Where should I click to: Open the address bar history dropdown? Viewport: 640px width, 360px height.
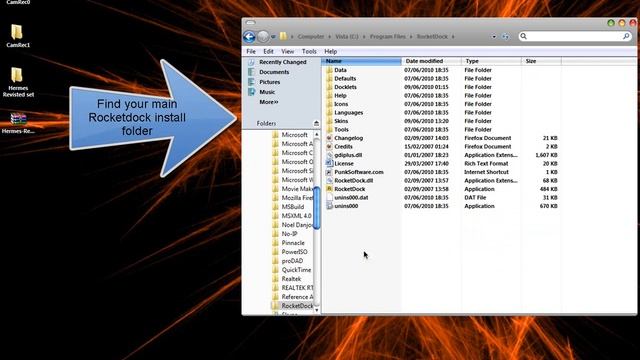click(x=493, y=37)
